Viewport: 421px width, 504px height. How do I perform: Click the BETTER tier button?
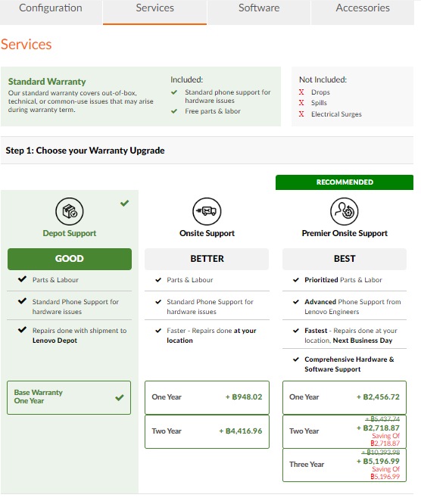(x=207, y=259)
